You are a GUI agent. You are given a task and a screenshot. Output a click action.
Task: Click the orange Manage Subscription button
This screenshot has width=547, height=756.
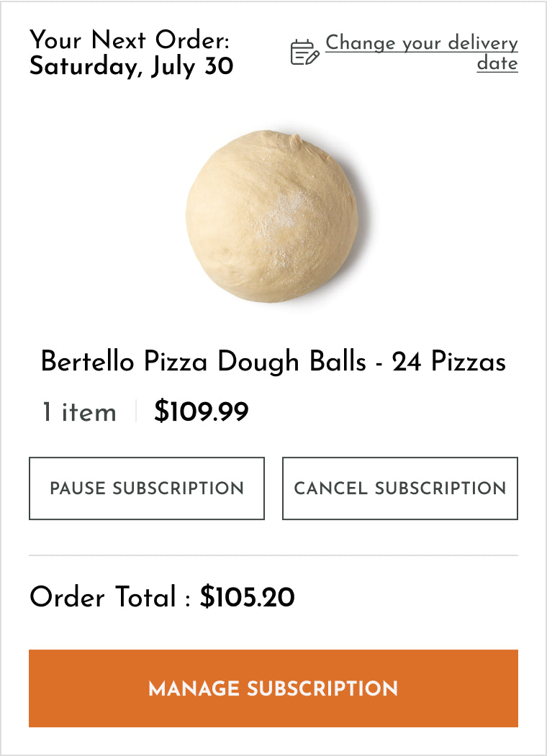(273, 688)
